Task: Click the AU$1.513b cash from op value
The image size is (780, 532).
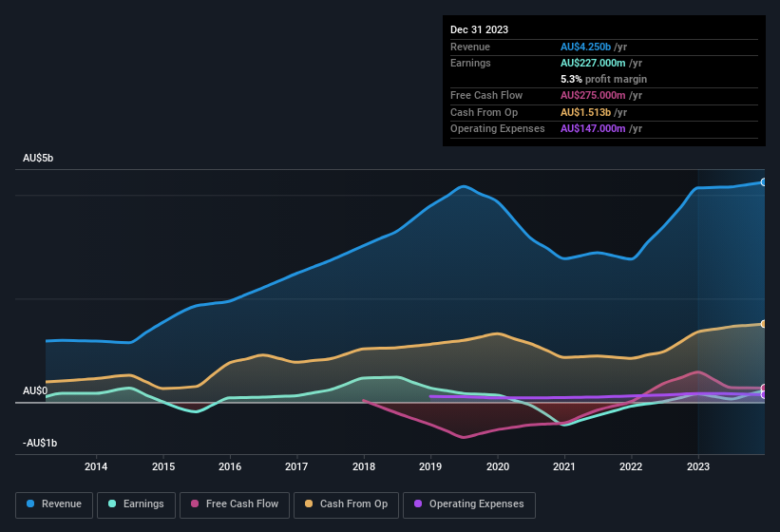Action: [585, 112]
